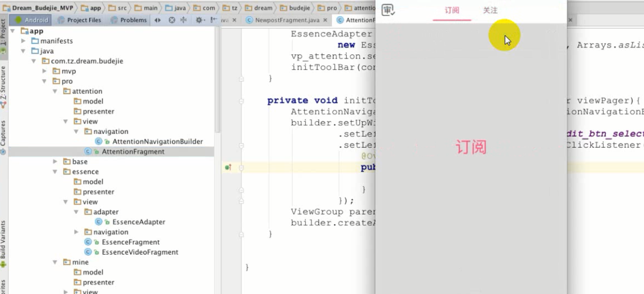644x294 pixels.
Task: Click the 'initToolBar(con' code line
Action: click(x=333, y=67)
